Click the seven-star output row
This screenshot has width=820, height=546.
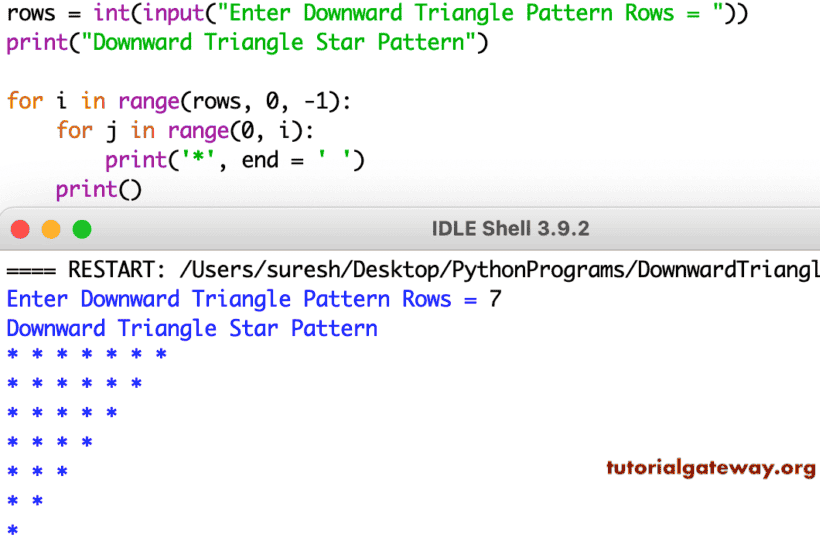[x=87, y=355]
